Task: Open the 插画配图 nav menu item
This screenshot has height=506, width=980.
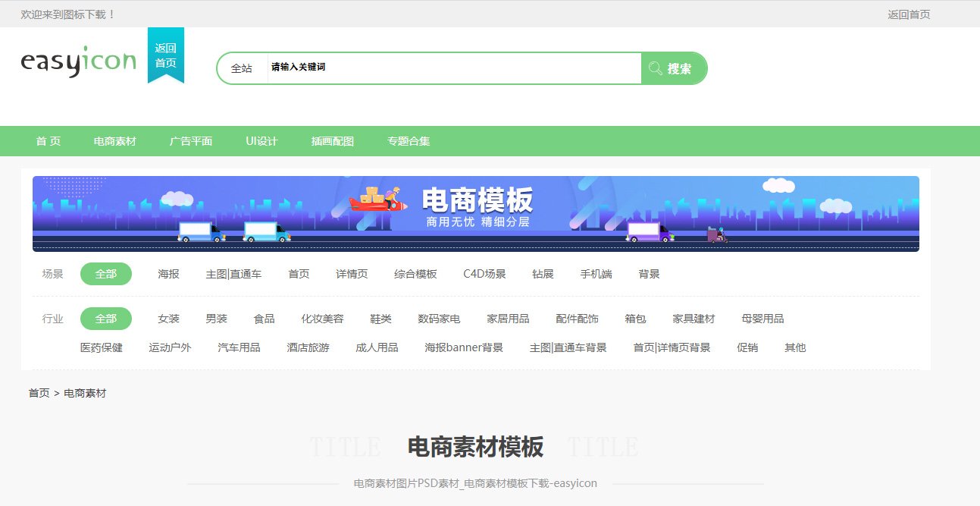Action: coord(333,141)
